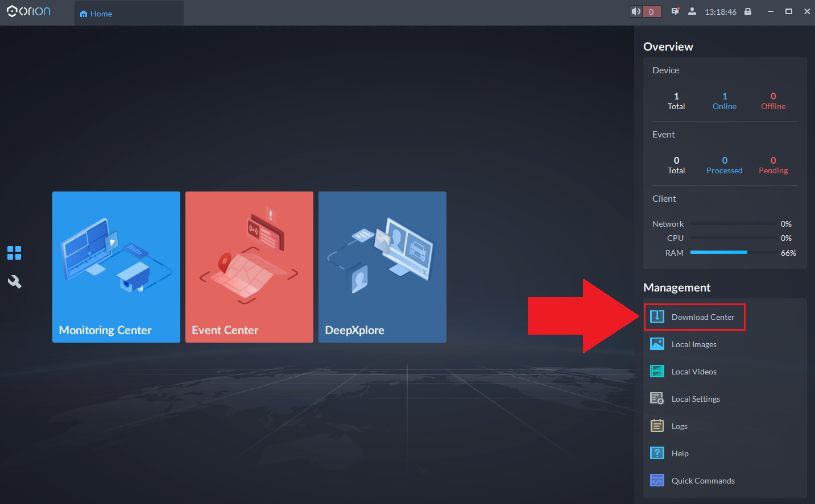The height and width of the screenshot is (504, 815).
Task: View the Logs panel
Action: [x=680, y=426]
